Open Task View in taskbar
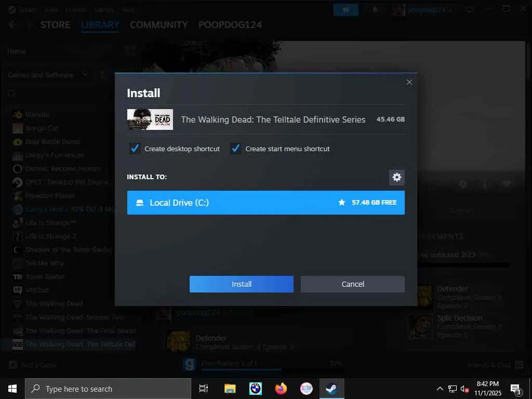 click(x=204, y=389)
